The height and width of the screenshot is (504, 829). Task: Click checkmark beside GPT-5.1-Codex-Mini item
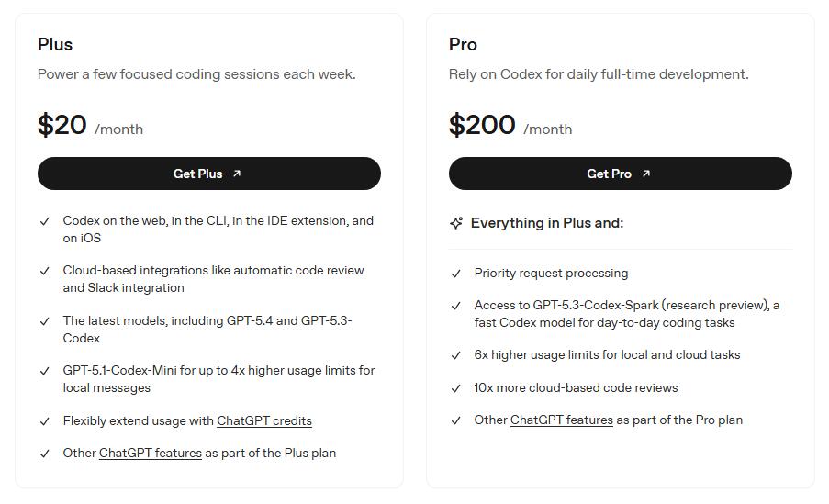44,371
